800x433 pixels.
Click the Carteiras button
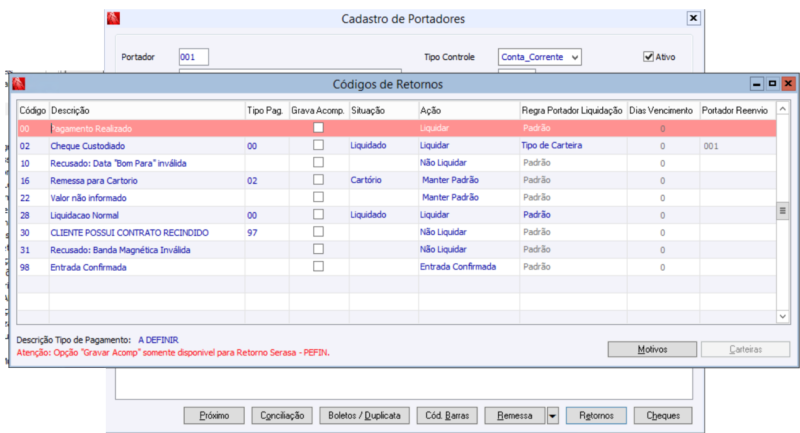pos(745,349)
